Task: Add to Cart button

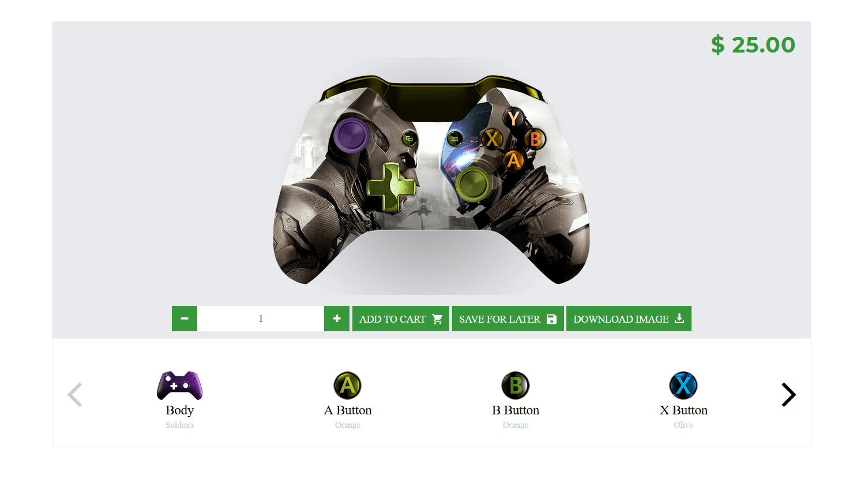Action: click(401, 319)
